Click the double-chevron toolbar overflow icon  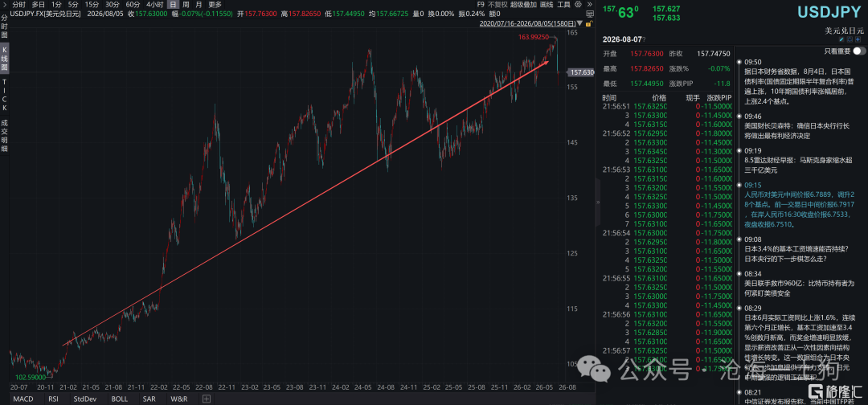pyautogui.click(x=590, y=5)
